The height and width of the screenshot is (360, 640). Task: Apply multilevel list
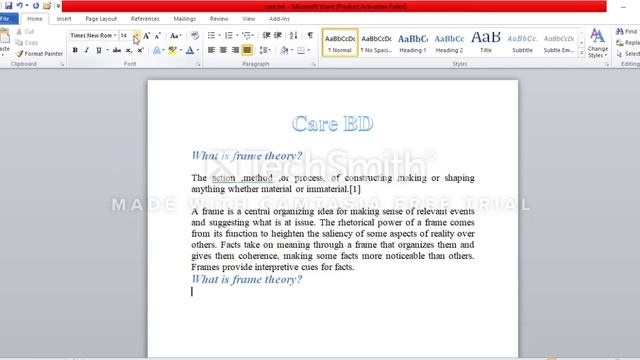[246, 36]
